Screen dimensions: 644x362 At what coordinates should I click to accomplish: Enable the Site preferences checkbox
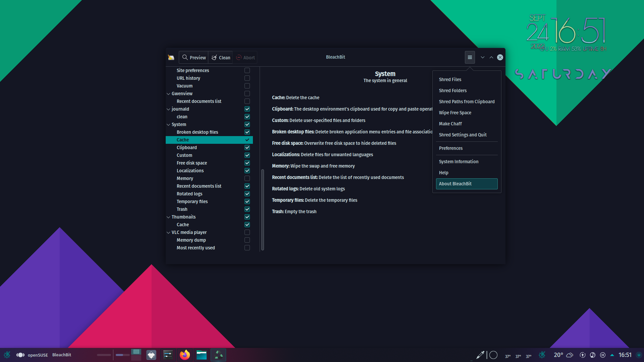coord(247,70)
